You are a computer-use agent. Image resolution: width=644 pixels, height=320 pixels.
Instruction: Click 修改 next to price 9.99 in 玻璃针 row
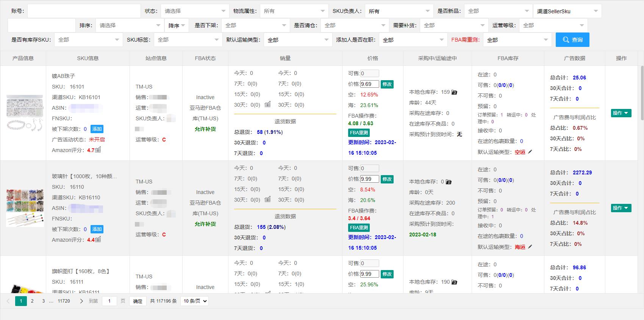[x=387, y=179]
